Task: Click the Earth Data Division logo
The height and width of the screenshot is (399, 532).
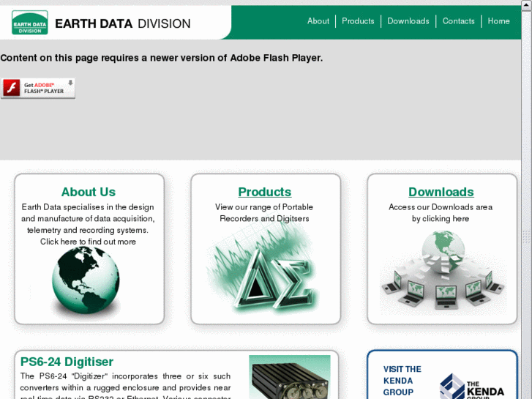Action: tap(30, 23)
